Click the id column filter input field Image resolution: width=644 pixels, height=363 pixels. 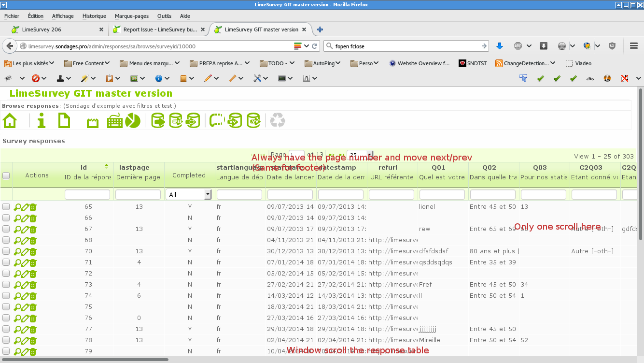coord(87,194)
